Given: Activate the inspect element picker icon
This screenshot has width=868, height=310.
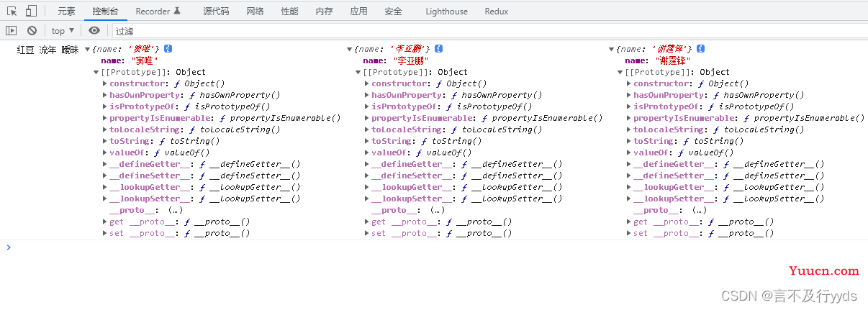Looking at the screenshot, I should (12, 11).
